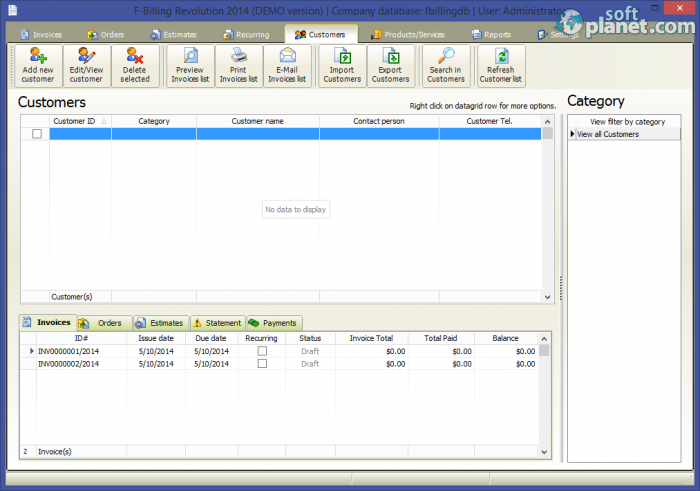Viewport: 700px width, 491px height.
Task: Expand View all Customers category
Action: [573, 134]
